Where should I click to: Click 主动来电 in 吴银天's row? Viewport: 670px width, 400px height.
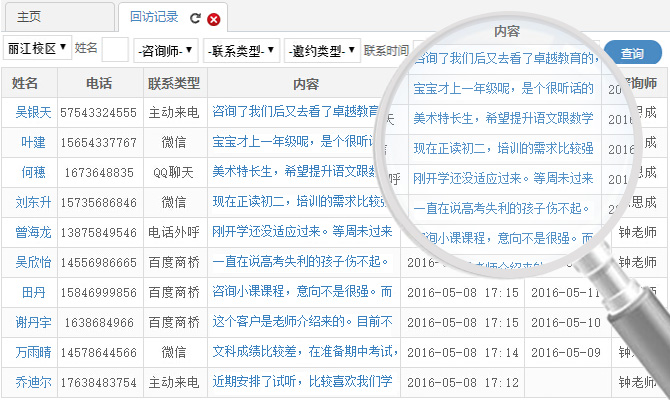click(x=174, y=112)
